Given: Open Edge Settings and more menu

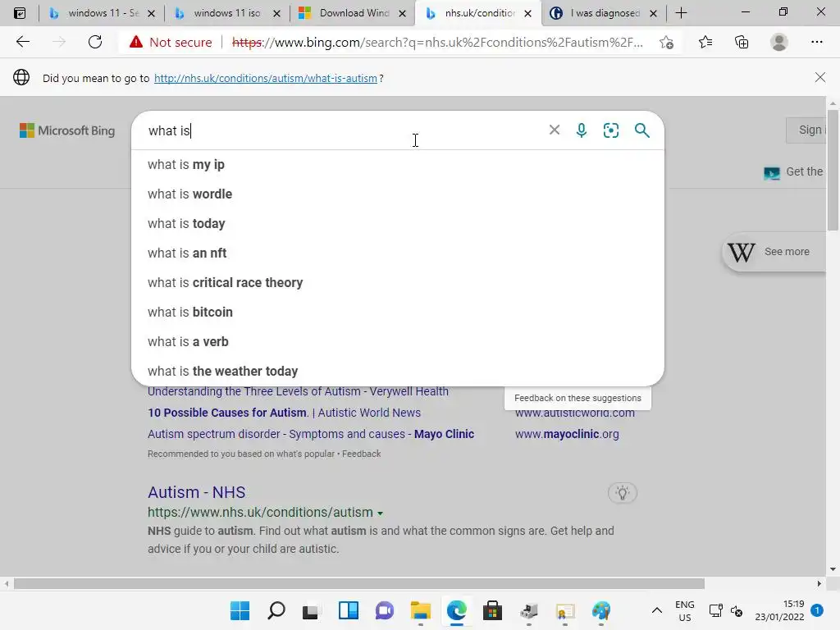Looking at the screenshot, I should (x=816, y=42).
